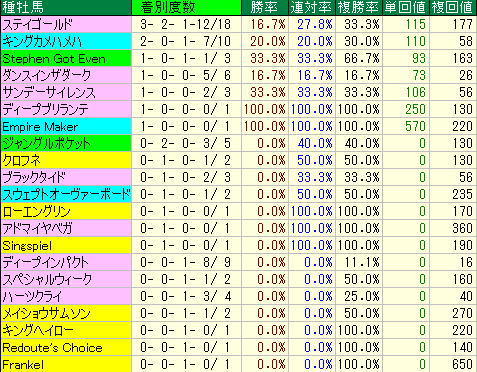Click the place return value 190
Viewport: 477px width, 372px height.
(463, 245)
